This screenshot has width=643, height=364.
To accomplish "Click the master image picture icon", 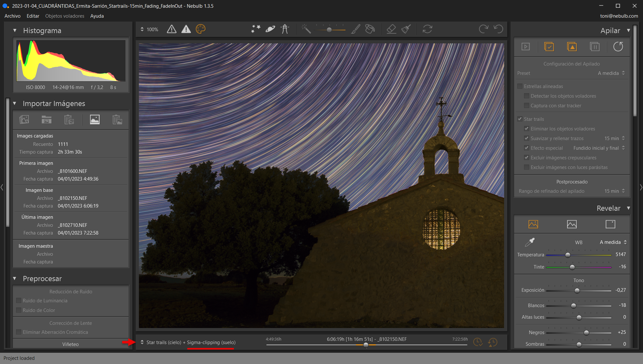I will (95, 120).
